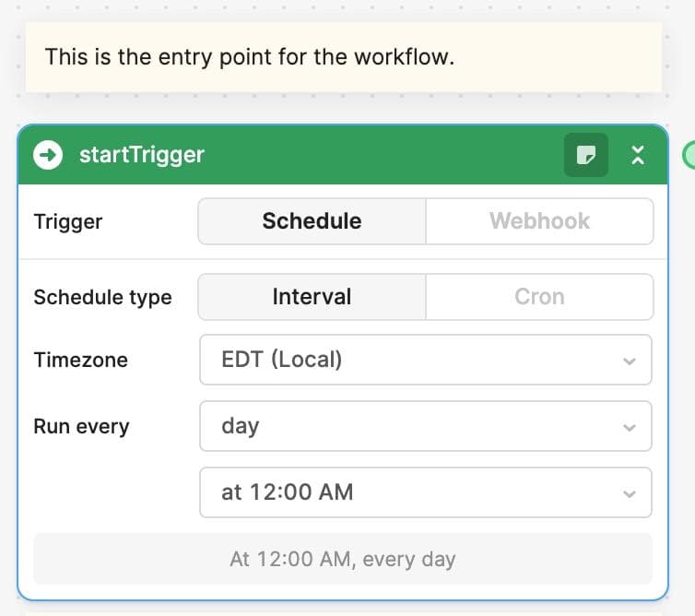Click the chevron arrow in Timezone field
Viewport: 695px width, 616px height.
pos(630,361)
